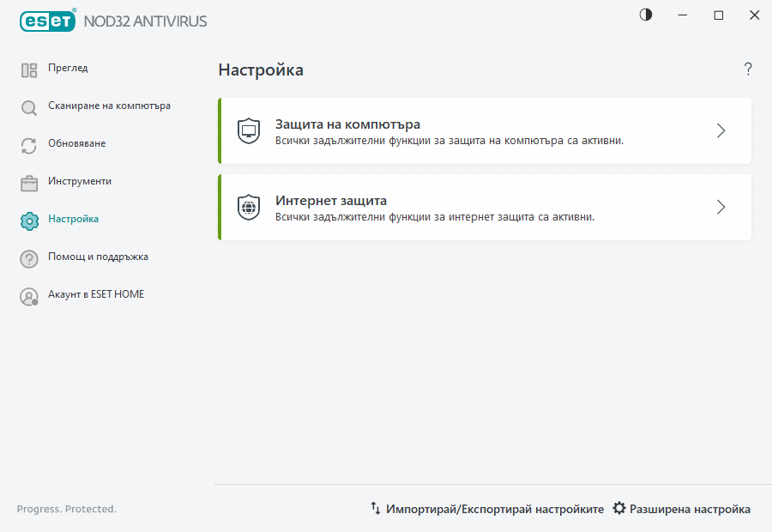
Task: Select the Обновяване refresh icon
Action: pyautogui.click(x=28, y=144)
